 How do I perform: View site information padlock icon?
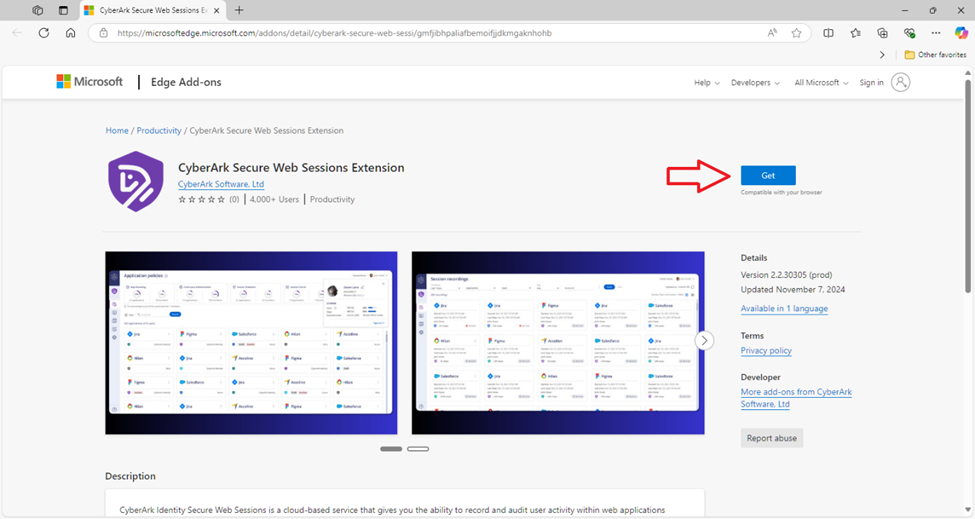[x=104, y=33]
